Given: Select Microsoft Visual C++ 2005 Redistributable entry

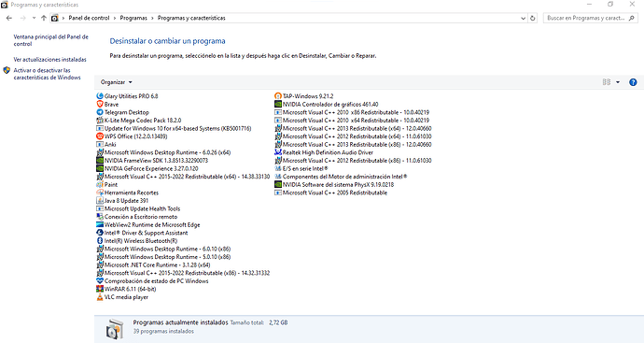Looking at the screenshot, I should [331, 193].
